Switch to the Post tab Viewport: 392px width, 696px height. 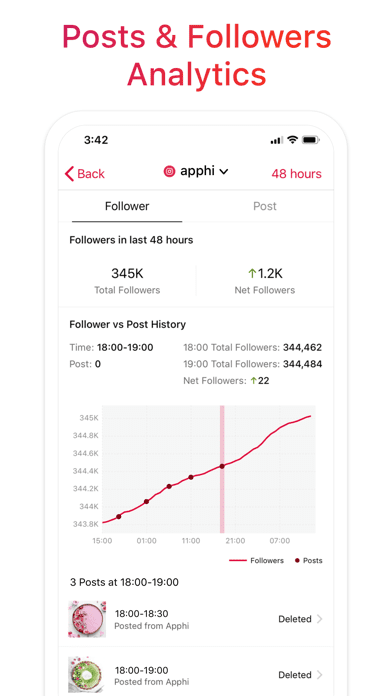pyautogui.click(x=265, y=206)
